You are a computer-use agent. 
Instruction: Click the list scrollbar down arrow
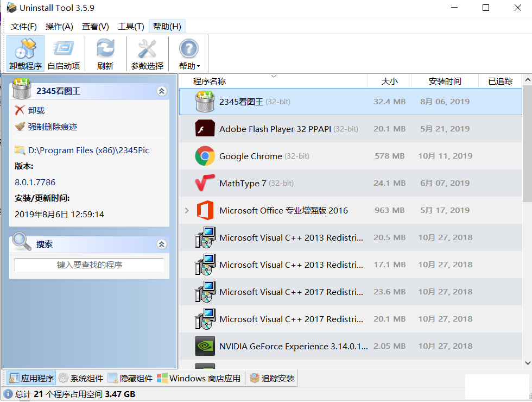pos(528,363)
